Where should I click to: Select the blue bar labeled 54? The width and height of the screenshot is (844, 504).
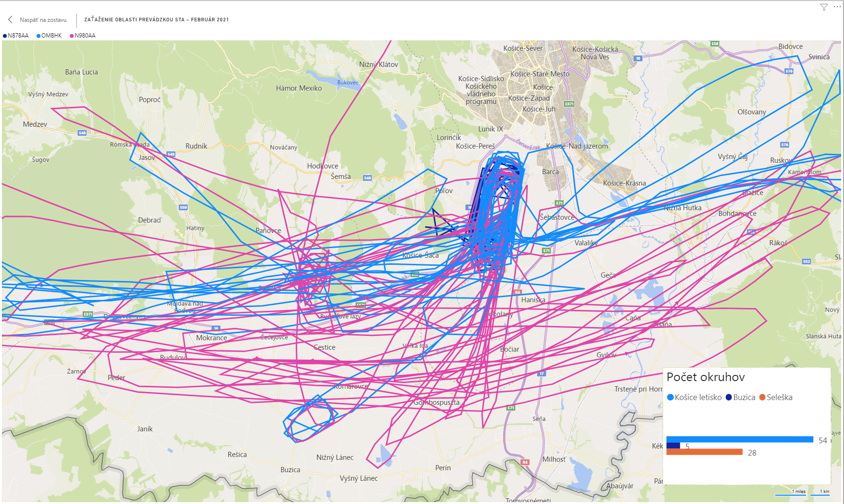pyautogui.click(x=740, y=439)
